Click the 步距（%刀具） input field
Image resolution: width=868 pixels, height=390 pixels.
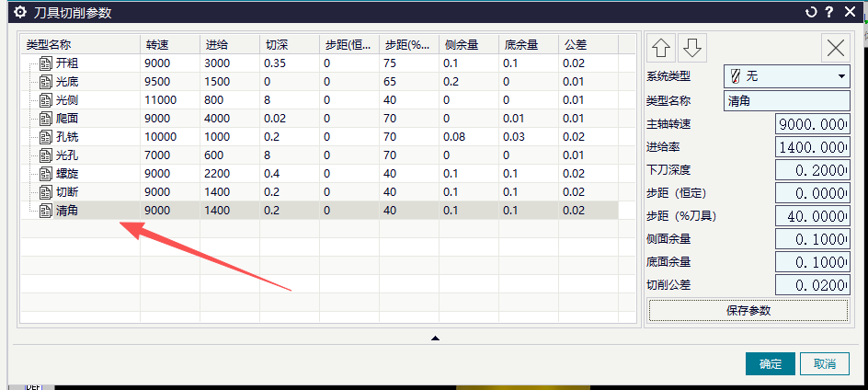click(x=812, y=215)
